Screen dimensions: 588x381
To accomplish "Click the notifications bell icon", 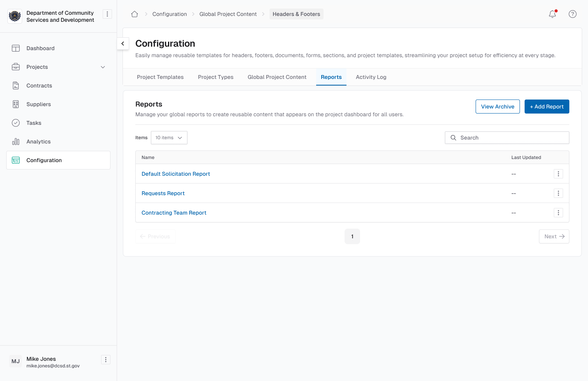I will pos(552,14).
